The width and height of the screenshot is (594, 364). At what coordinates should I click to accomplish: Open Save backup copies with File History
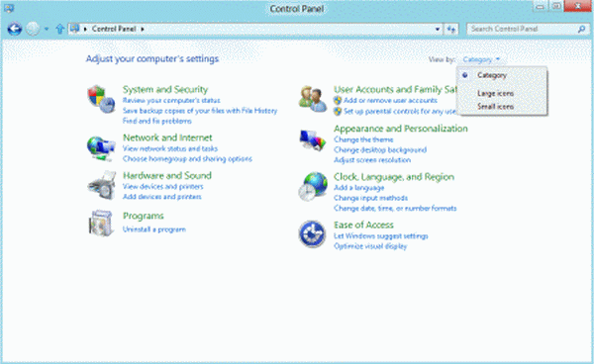point(200,111)
